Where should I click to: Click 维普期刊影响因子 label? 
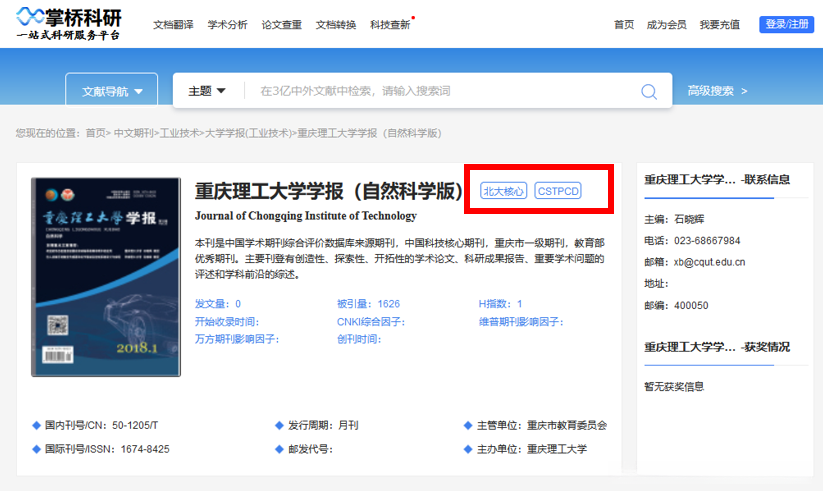521,321
